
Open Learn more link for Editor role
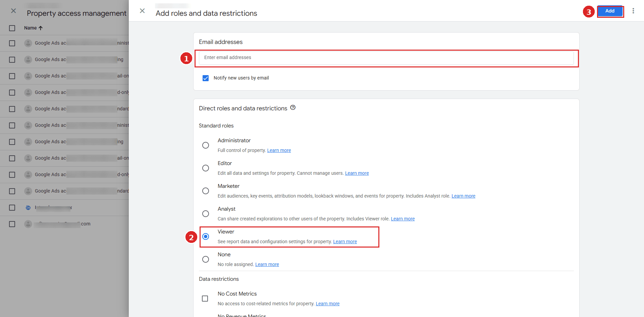point(357,173)
